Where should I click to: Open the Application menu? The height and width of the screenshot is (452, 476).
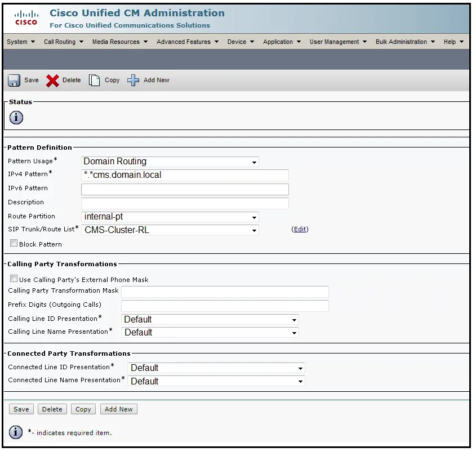coord(282,42)
